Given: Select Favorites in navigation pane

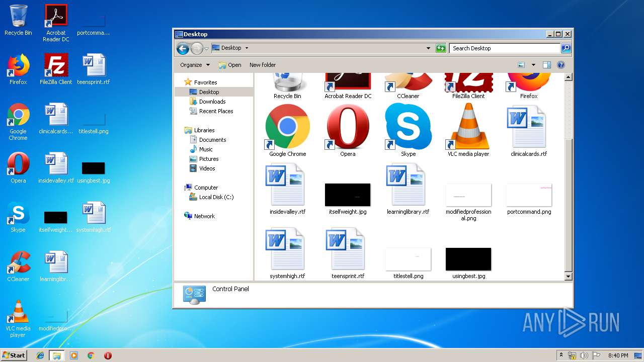Looking at the screenshot, I should click(200, 82).
